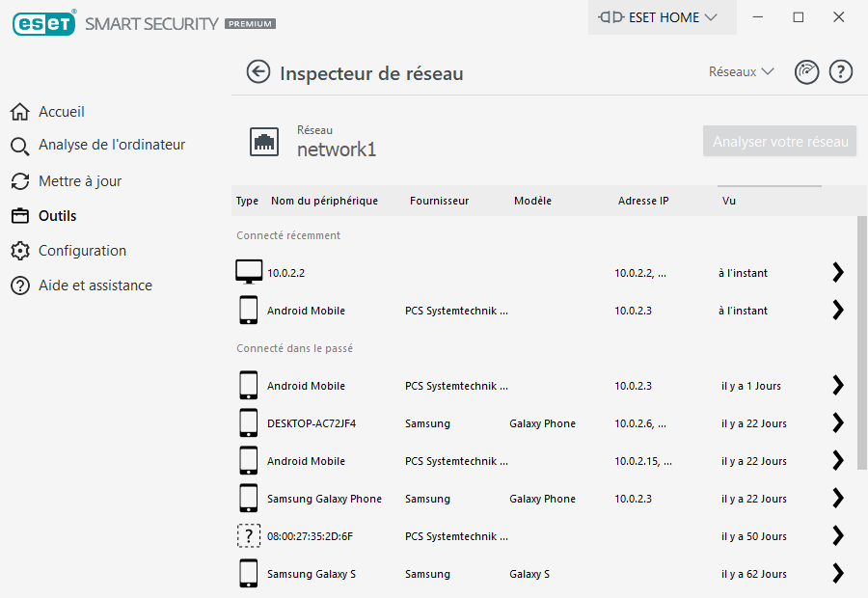Click 'il y a 50 Jours' cell
The height and width of the screenshot is (598, 868).
[753, 536]
